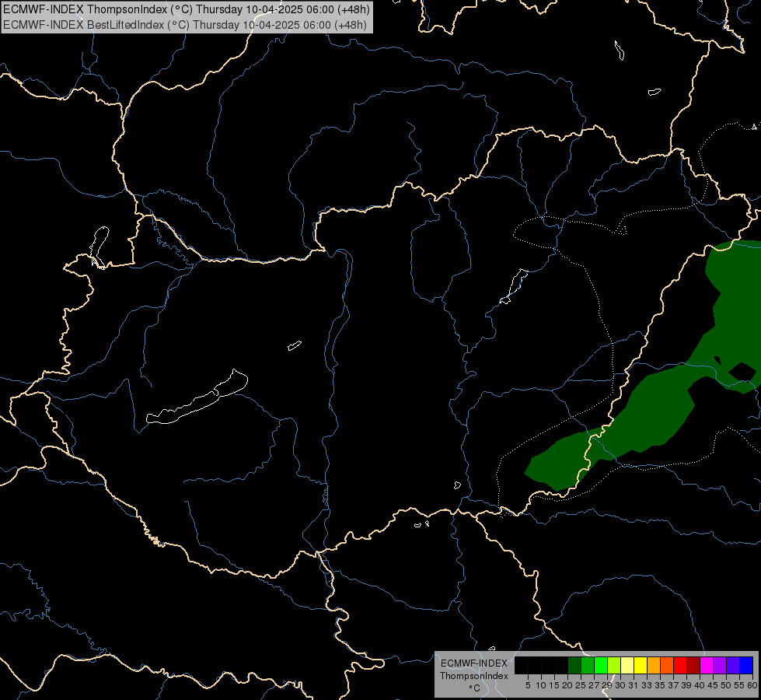Select the yellow-green 29–30 legend swatch
Image resolution: width=761 pixels, height=700 pixels.
tap(614, 665)
